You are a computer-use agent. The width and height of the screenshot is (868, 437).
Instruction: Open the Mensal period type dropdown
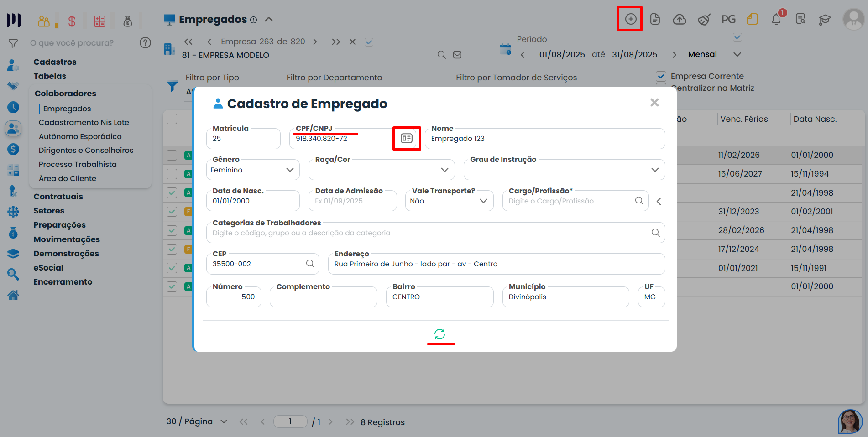(x=714, y=54)
